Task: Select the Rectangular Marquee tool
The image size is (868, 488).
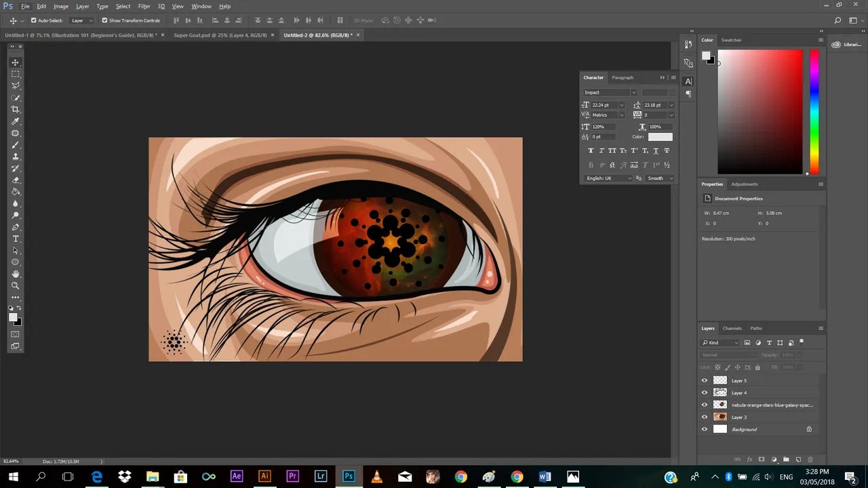Action: coord(15,74)
